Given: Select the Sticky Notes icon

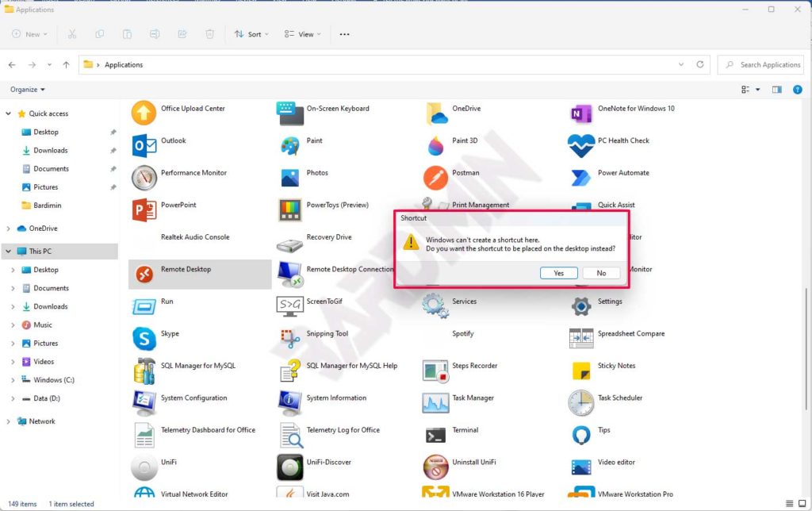Looking at the screenshot, I should click(581, 371).
